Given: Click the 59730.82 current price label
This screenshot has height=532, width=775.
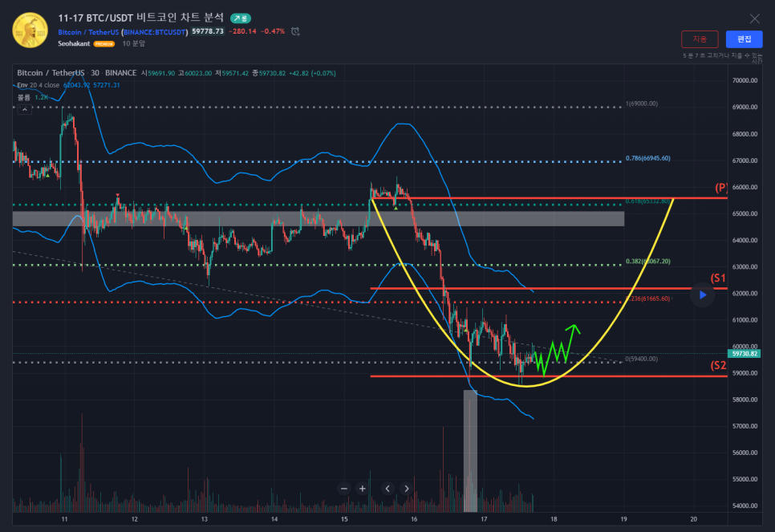Looking at the screenshot, I should (745, 353).
